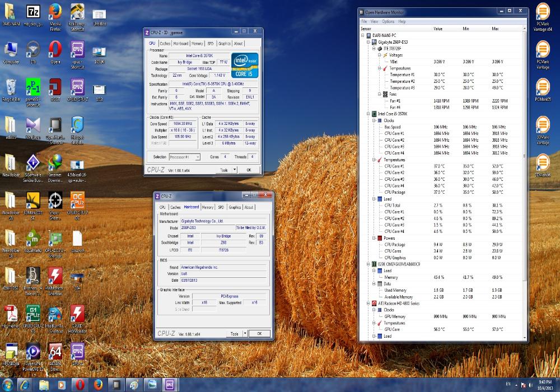Select the Used Memory row
The width and height of the screenshot is (560, 392).
[x=442, y=290]
